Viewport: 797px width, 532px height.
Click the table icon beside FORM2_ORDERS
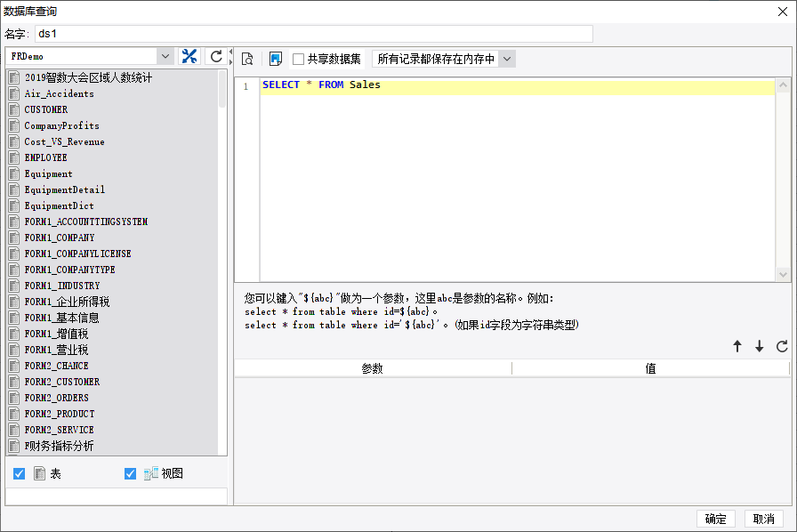coord(14,398)
